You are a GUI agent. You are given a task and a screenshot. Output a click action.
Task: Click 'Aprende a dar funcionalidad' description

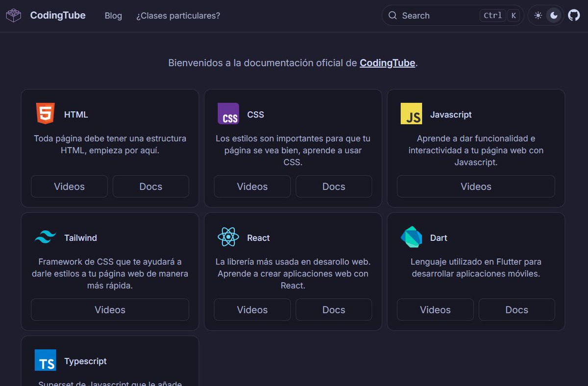pyautogui.click(x=476, y=150)
